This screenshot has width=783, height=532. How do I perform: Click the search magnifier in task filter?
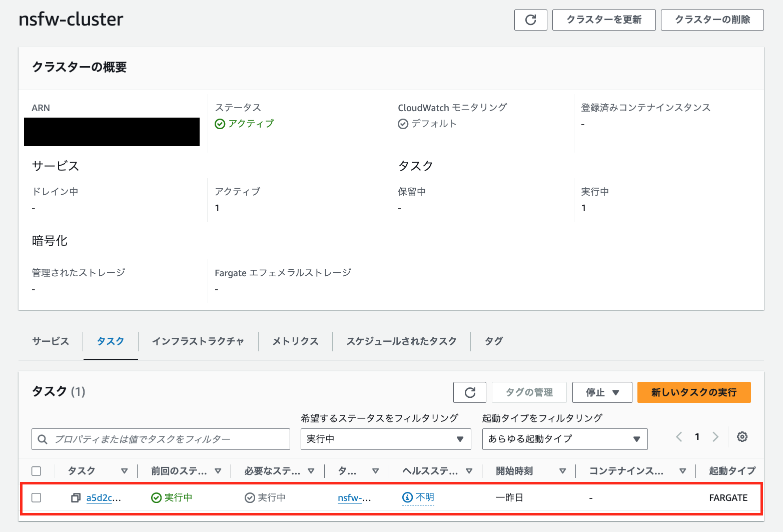pyautogui.click(x=43, y=439)
